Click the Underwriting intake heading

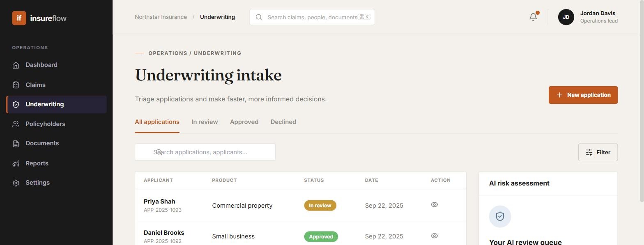click(208, 76)
